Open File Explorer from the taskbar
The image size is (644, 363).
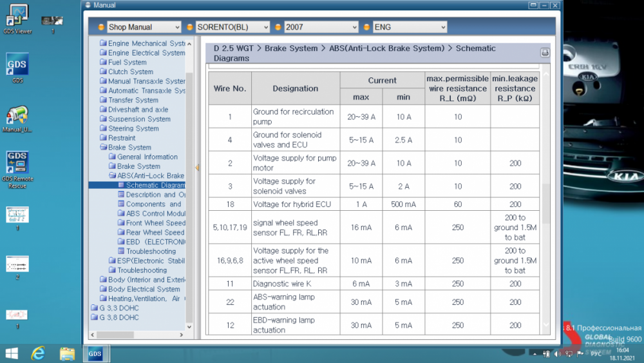coord(67,353)
